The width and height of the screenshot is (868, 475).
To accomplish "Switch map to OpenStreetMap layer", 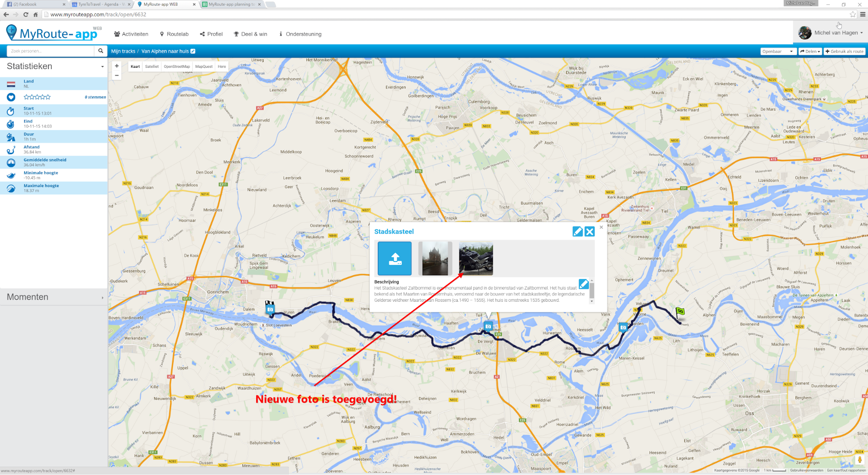I will [x=177, y=66].
